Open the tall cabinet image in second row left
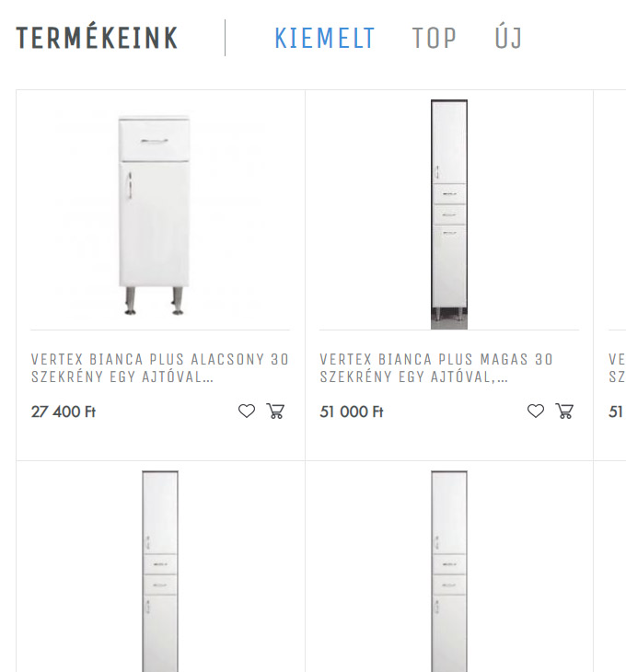The image size is (626, 672). click(160, 572)
